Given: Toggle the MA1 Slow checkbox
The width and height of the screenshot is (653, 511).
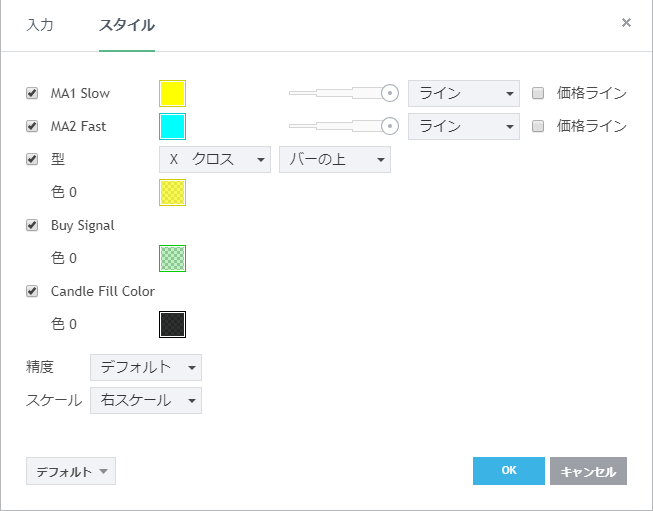Looking at the screenshot, I should click(32, 93).
